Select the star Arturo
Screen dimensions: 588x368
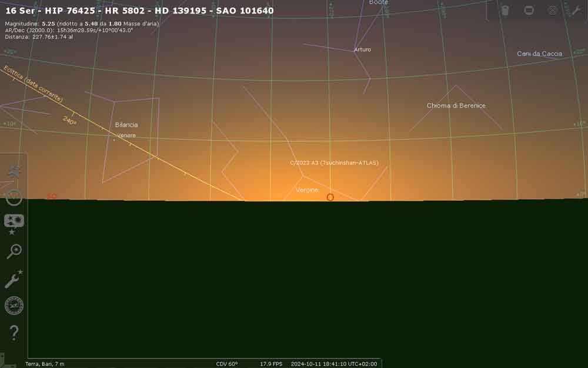point(362,49)
